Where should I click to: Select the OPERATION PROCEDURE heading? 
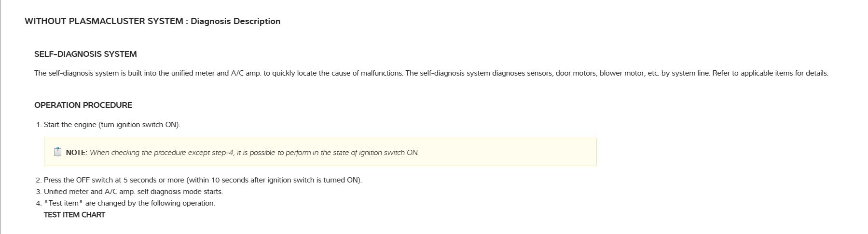83,105
